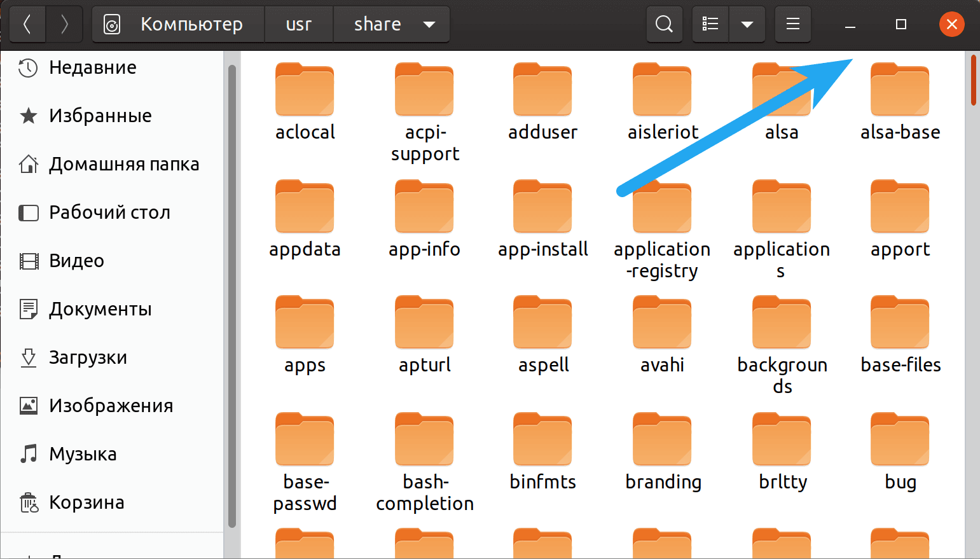Open the hamburger main menu
980x559 pixels.
pos(793,24)
